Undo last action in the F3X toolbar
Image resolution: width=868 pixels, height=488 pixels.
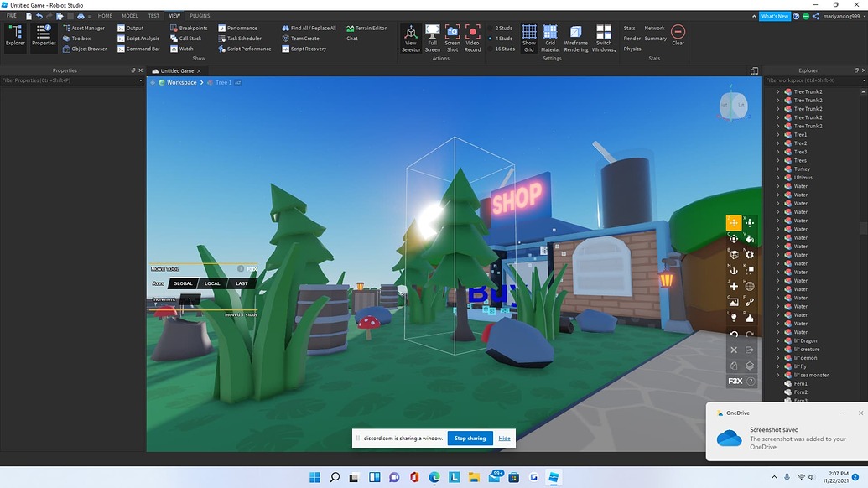[x=733, y=334]
